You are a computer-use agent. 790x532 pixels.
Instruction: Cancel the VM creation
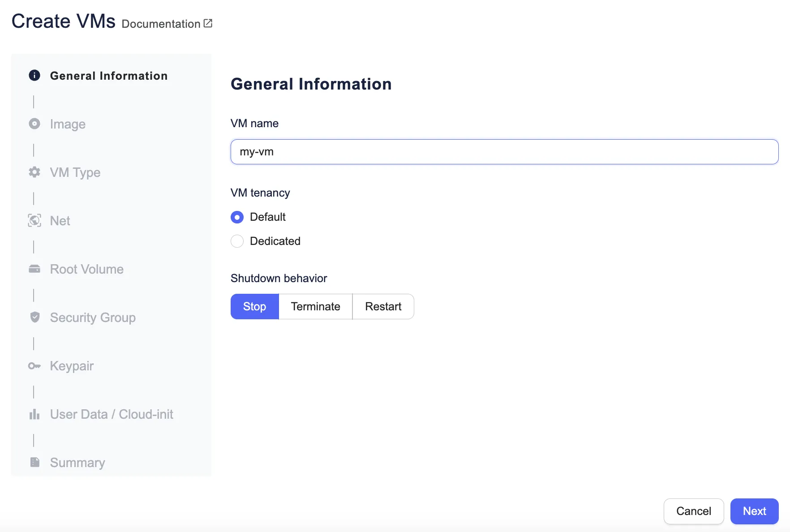pyautogui.click(x=693, y=511)
